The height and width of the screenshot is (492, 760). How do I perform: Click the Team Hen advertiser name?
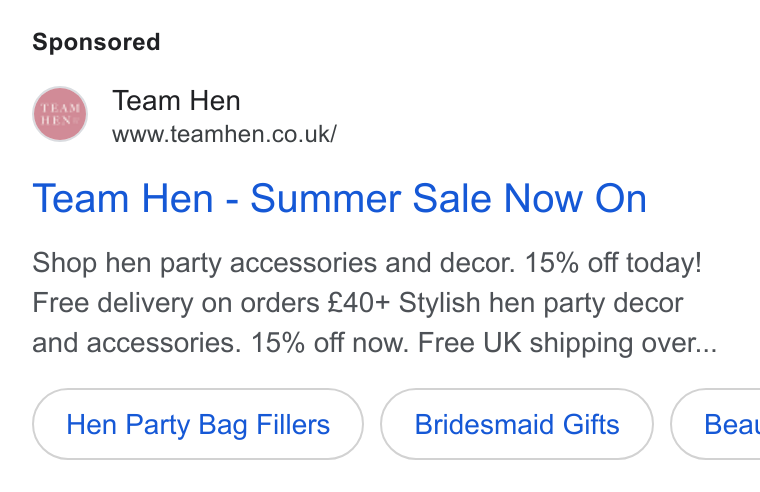point(176,101)
